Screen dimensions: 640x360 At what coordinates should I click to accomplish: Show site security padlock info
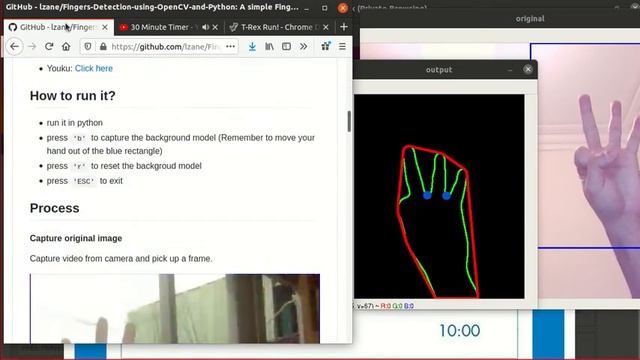point(103,47)
